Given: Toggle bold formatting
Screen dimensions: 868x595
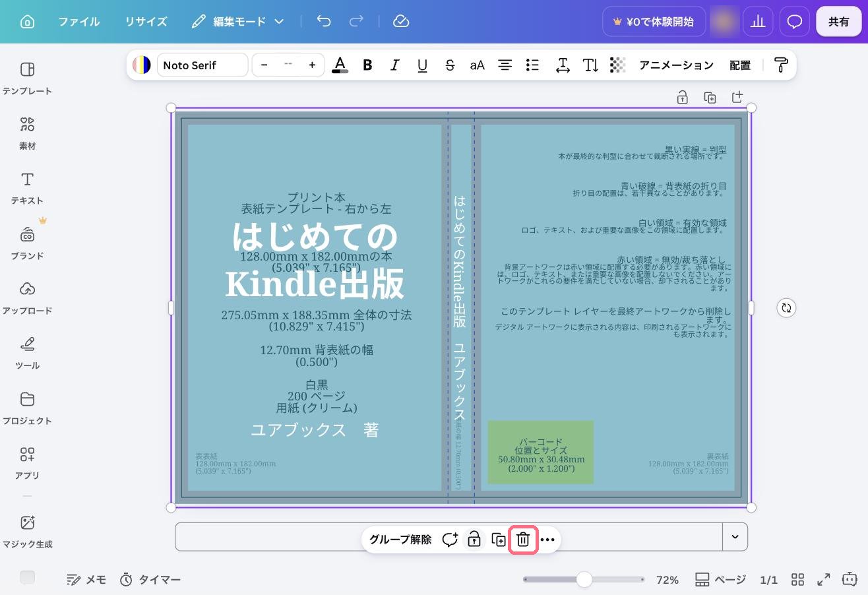Looking at the screenshot, I should point(368,65).
